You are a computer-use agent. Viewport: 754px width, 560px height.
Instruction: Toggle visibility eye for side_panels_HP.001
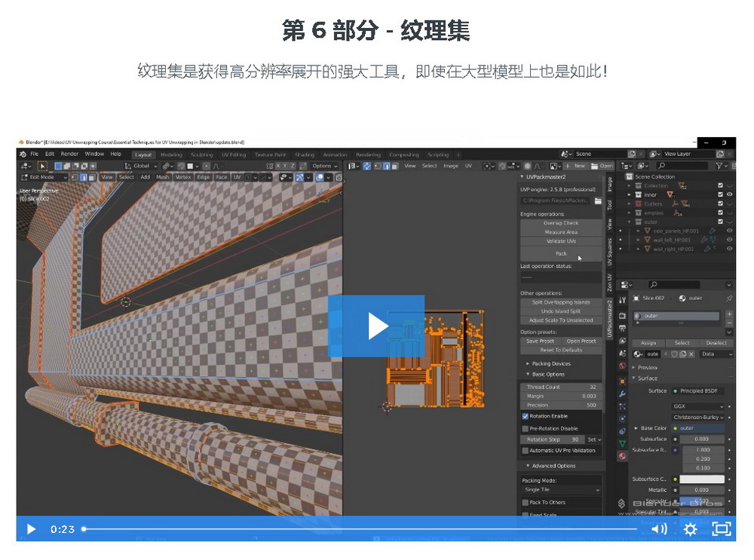[x=729, y=231]
